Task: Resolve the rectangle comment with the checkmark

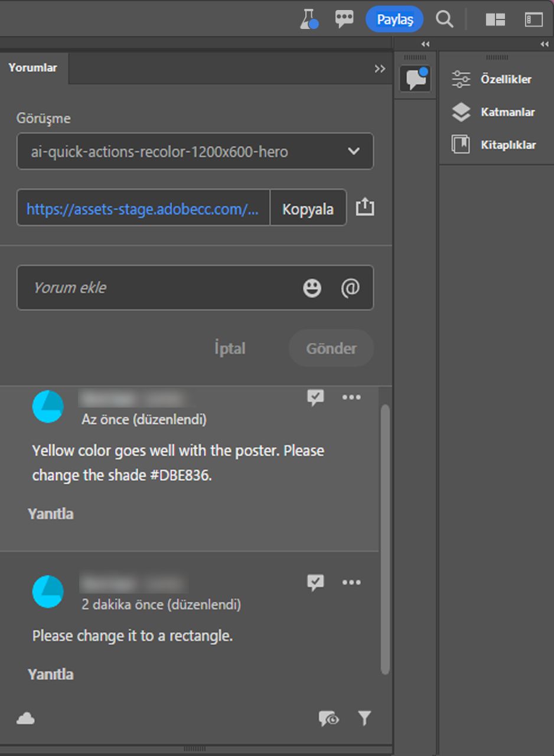Action: [316, 583]
